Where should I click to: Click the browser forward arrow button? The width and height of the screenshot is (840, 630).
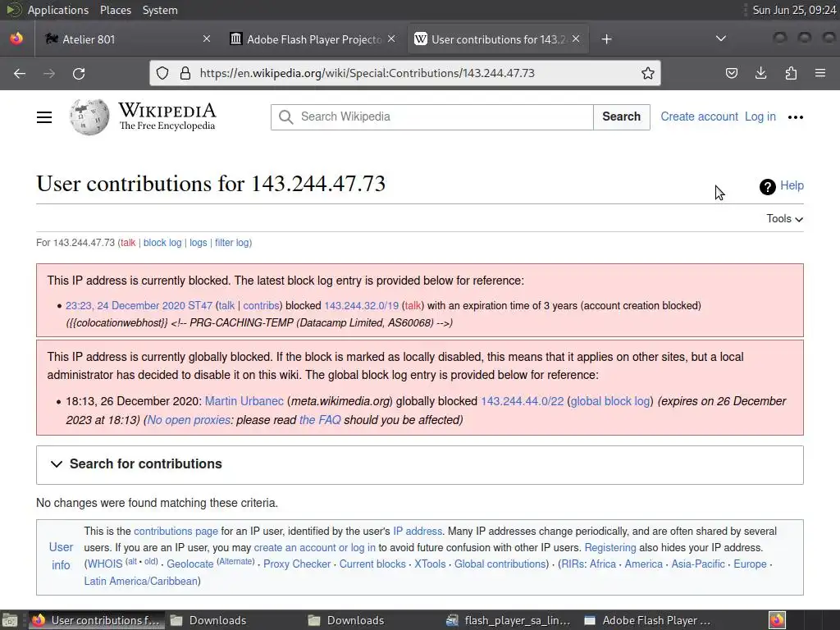click(48, 73)
